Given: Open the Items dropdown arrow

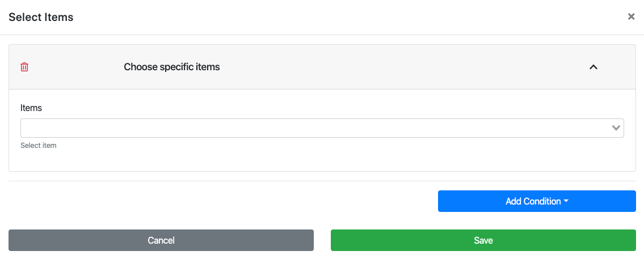Looking at the screenshot, I should click(x=616, y=128).
